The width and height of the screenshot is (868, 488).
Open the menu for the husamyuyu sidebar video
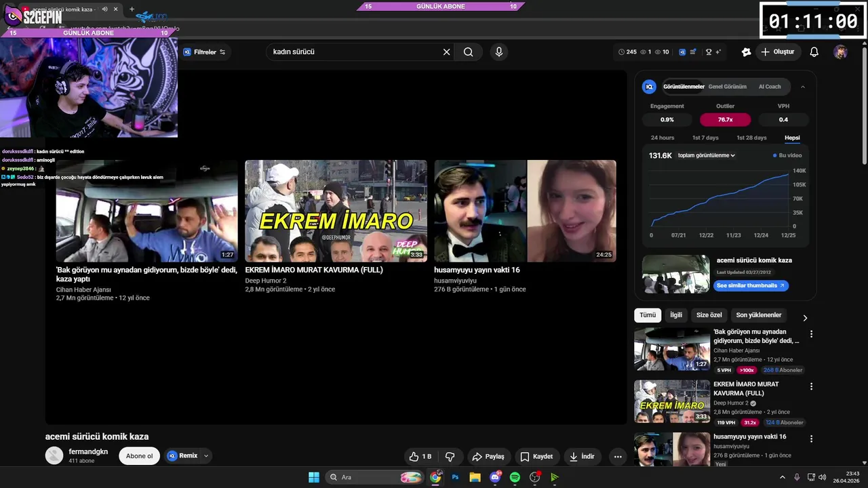click(x=811, y=439)
